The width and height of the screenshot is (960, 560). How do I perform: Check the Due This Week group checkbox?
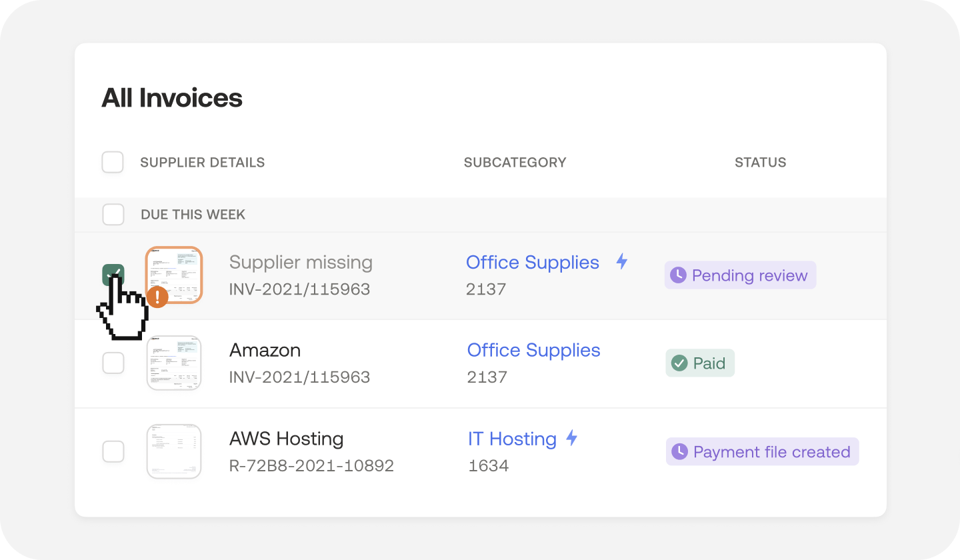(x=113, y=215)
